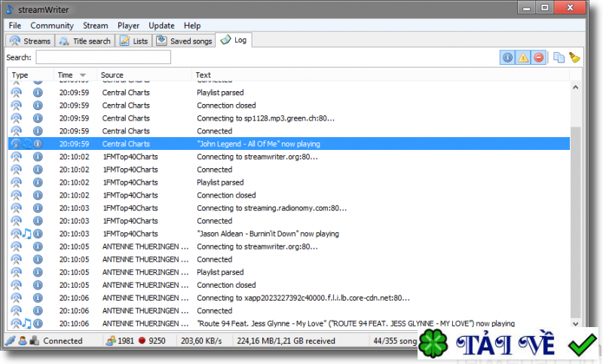Switch to the Lists tab
This screenshot has height=364, width=603.
[134, 41]
